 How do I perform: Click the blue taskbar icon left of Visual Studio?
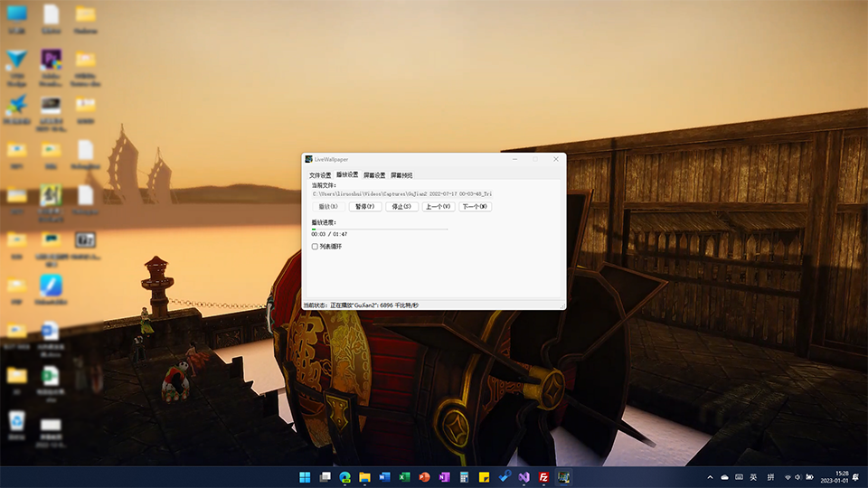[504, 477]
